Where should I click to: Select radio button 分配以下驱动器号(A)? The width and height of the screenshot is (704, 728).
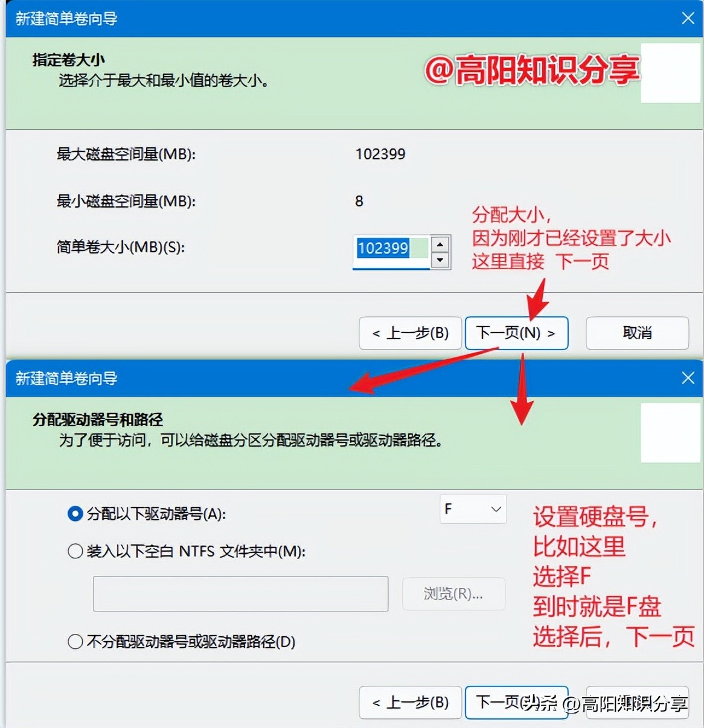(x=75, y=514)
